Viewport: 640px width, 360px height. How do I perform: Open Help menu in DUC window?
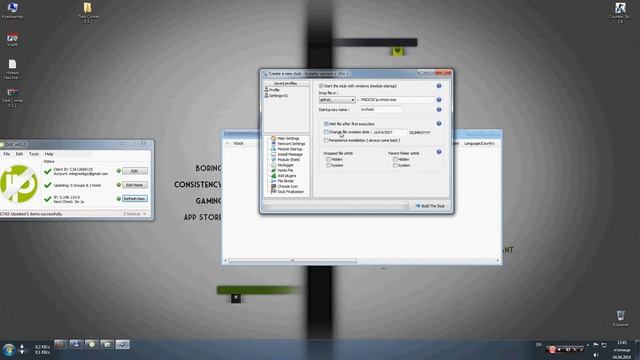point(49,154)
